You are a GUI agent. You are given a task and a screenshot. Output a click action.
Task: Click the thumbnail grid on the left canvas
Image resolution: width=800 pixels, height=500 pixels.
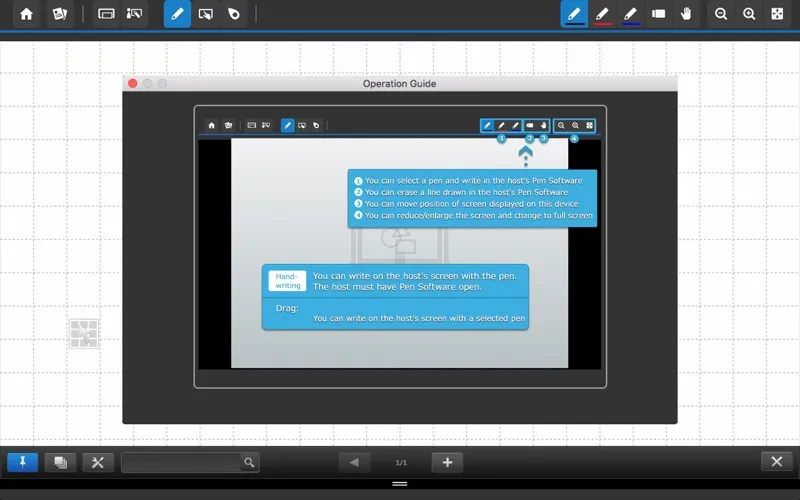click(x=84, y=334)
